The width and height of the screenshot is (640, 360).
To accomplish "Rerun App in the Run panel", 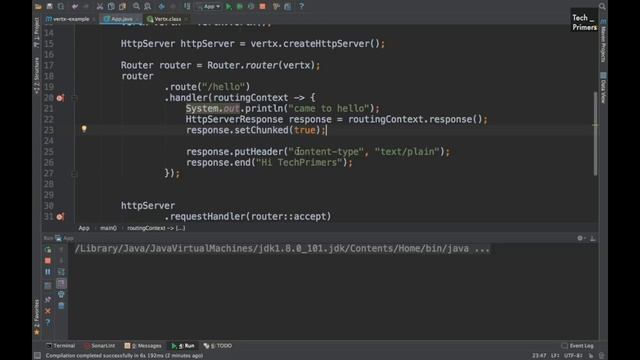I will [x=48, y=249].
